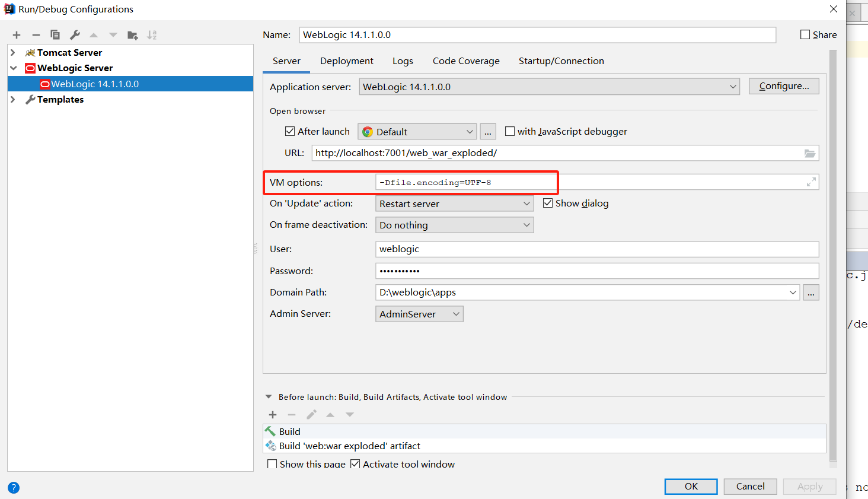Copy the WebLogic 14.1.1.0.0 configuration
The image size is (868, 499).
coord(55,34)
